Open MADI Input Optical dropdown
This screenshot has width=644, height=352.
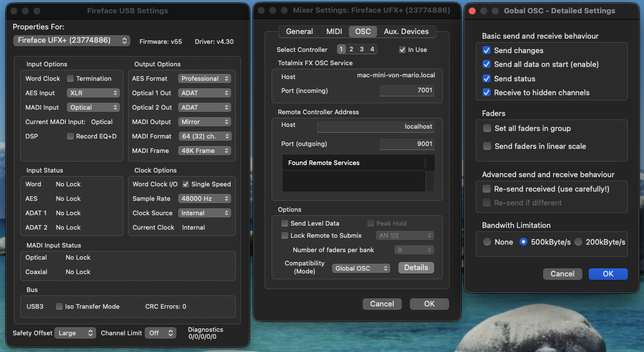93,107
